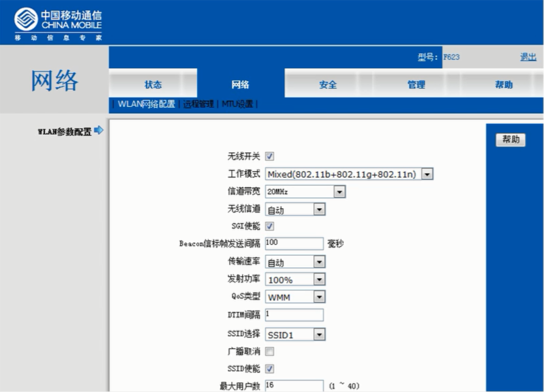Click the 最大用户数 input field
544x392 pixels.
[x=294, y=385]
